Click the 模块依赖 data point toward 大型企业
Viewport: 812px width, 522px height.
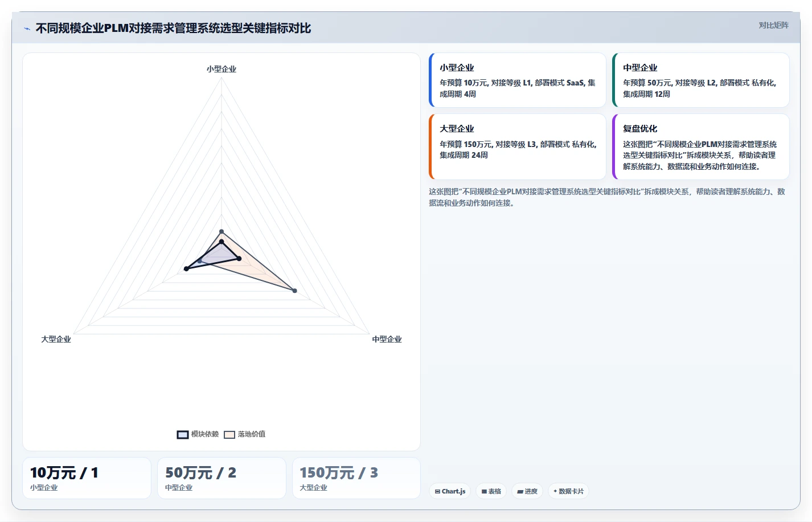(186, 268)
